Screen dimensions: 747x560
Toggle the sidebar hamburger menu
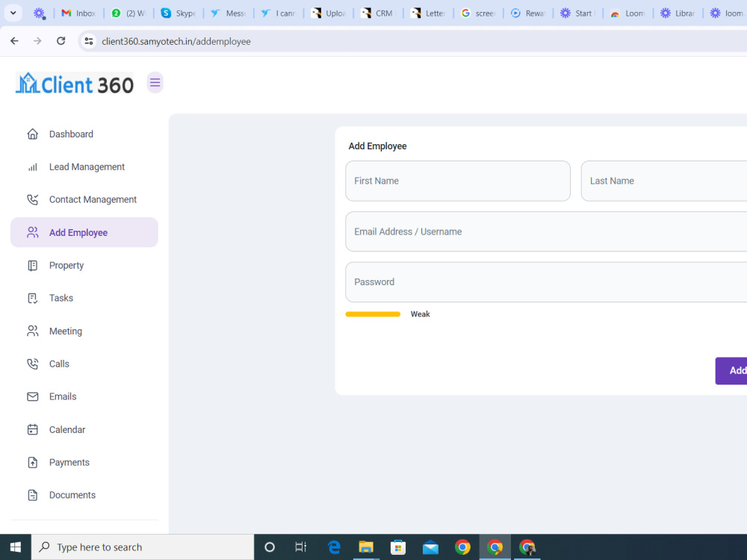click(x=155, y=83)
